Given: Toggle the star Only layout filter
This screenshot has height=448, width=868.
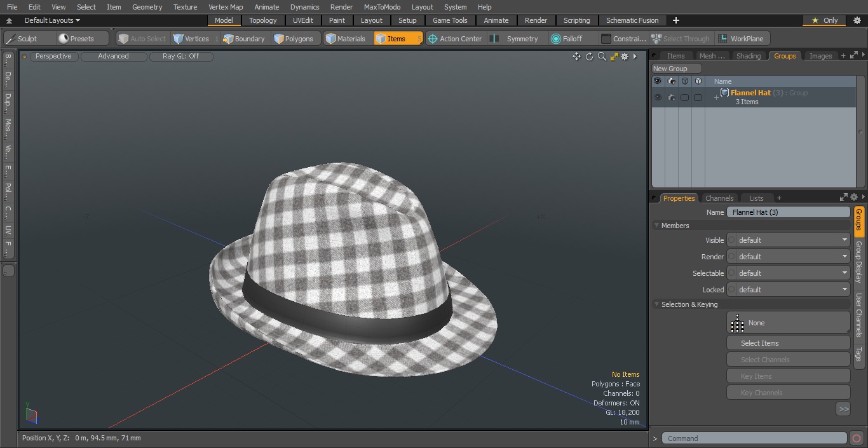Looking at the screenshot, I should (825, 20).
